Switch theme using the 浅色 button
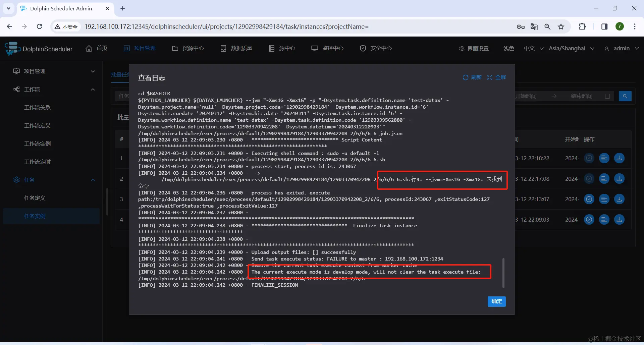Screen dimensions: 644x345 pyautogui.click(x=508, y=49)
